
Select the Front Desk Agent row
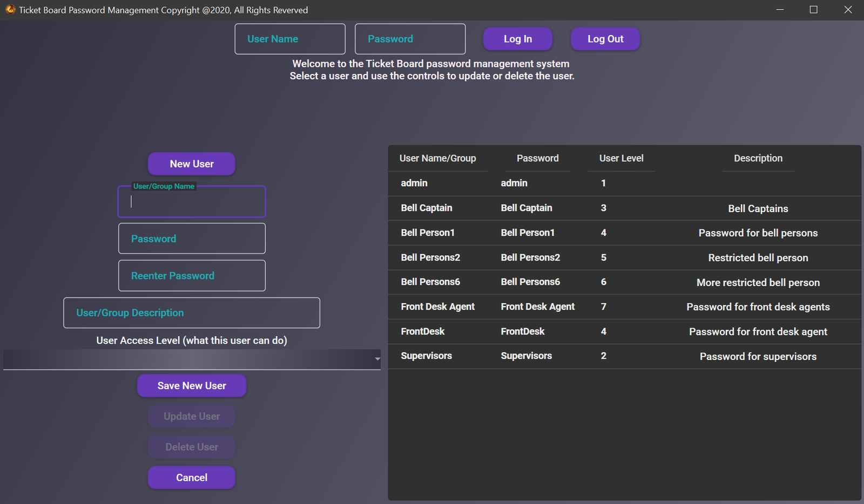click(x=624, y=307)
